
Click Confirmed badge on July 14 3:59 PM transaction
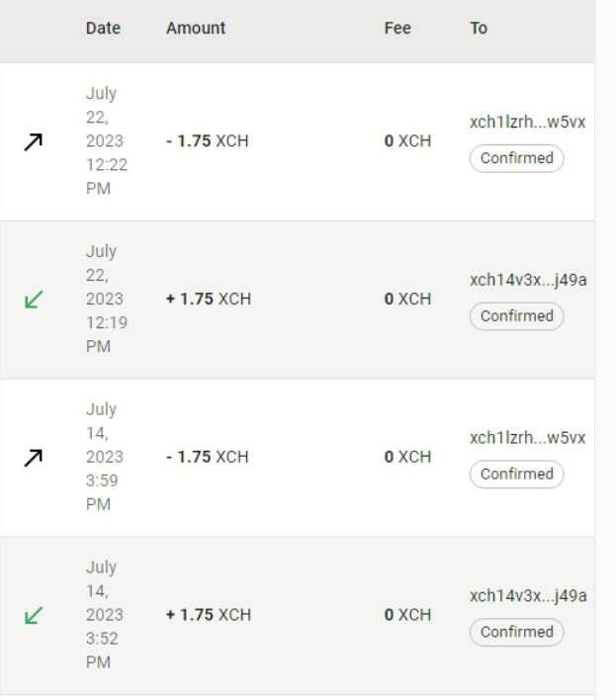pyautogui.click(x=516, y=474)
